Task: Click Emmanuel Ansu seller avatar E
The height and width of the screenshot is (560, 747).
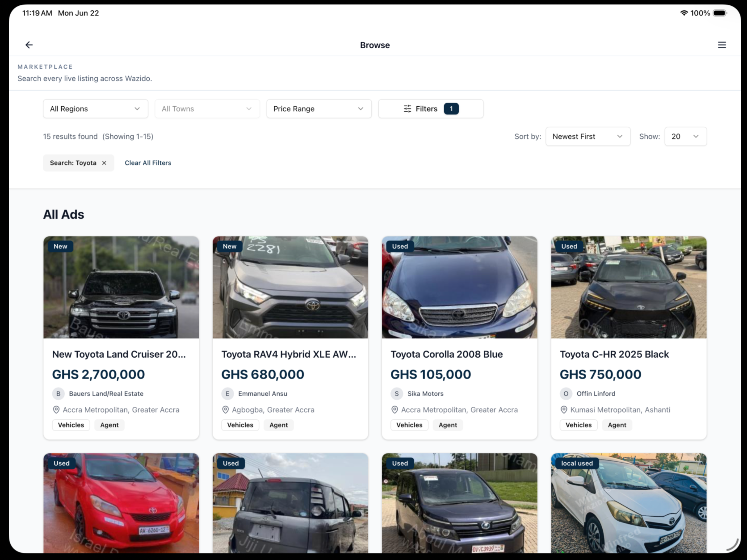Action: (x=228, y=394)
